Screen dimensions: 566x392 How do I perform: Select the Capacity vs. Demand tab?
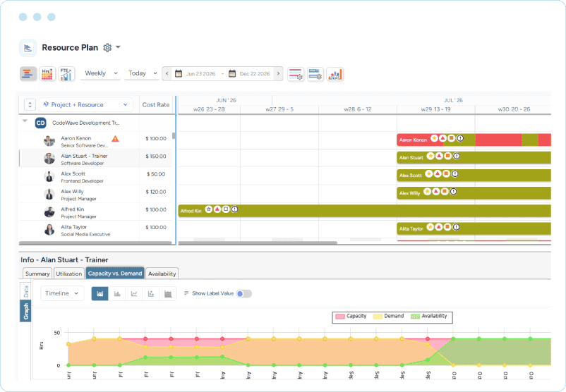[x=115, y=274]
